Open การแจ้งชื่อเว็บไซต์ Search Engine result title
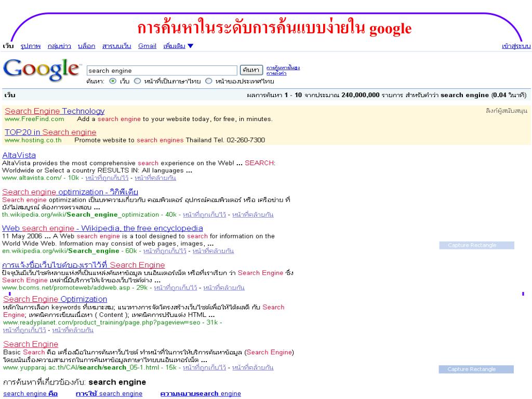Image resolution: width=532 pixels, height=399 pixels. pos(84,265)
